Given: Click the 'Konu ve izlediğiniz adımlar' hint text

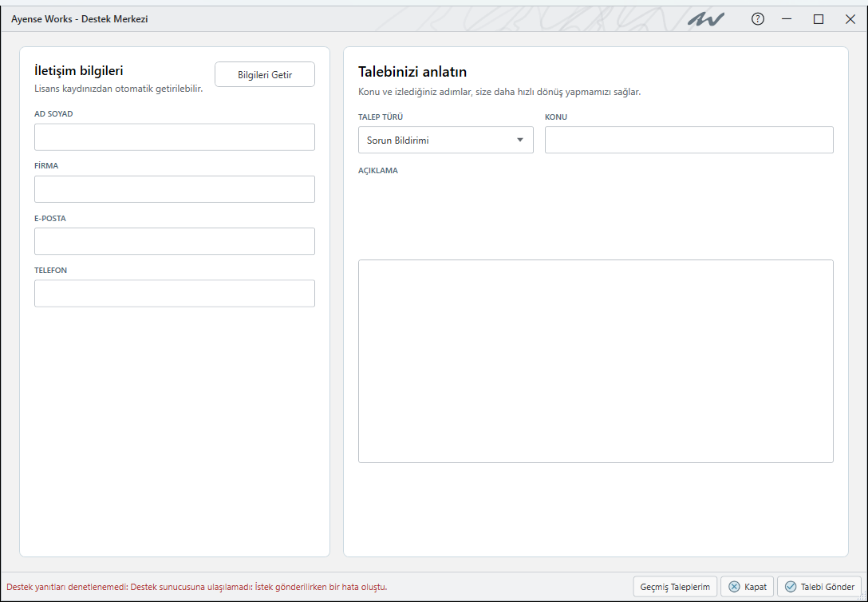Looking at the screenshot, I should 499,92.
